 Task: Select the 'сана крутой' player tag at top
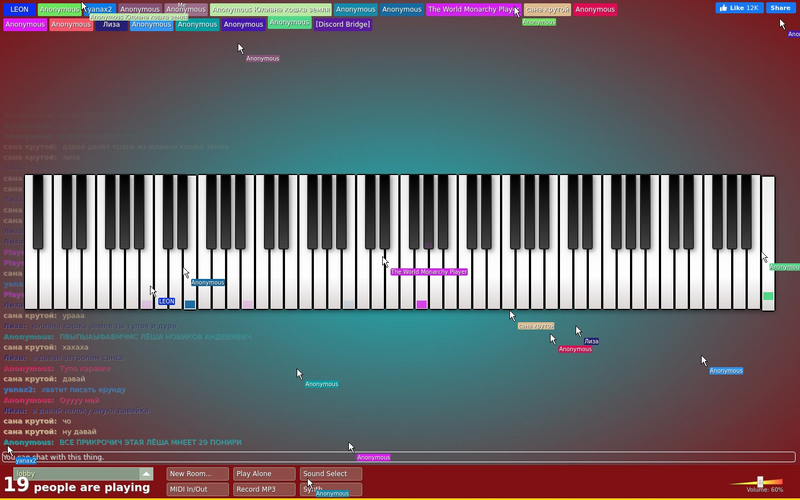tap(547, 9)
